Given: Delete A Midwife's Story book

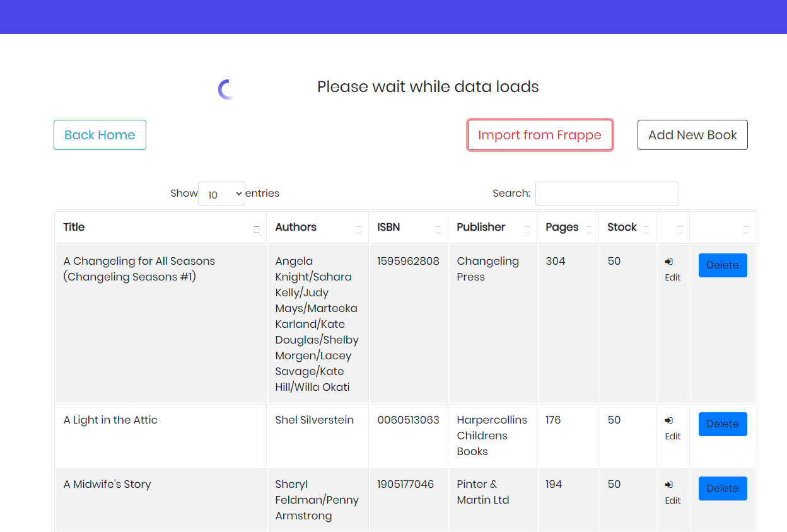Looking at the screenshot, I should (x=723, y=489).
